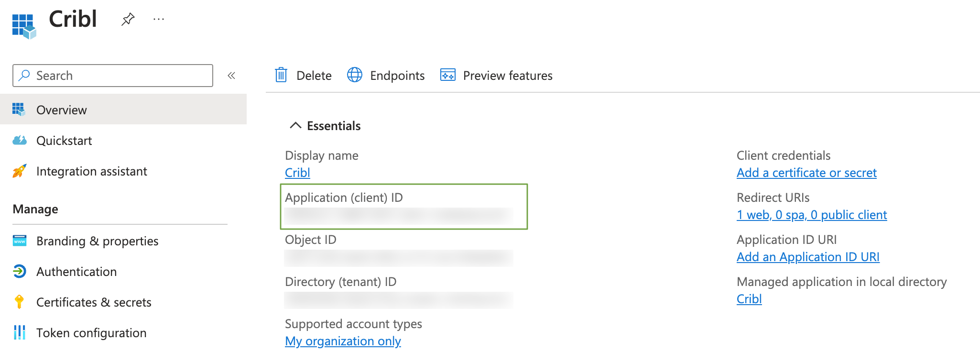This screenshot has height=352, width=980.
Task: Click the search magnifier icon
Action: click(x=24, y=75)
